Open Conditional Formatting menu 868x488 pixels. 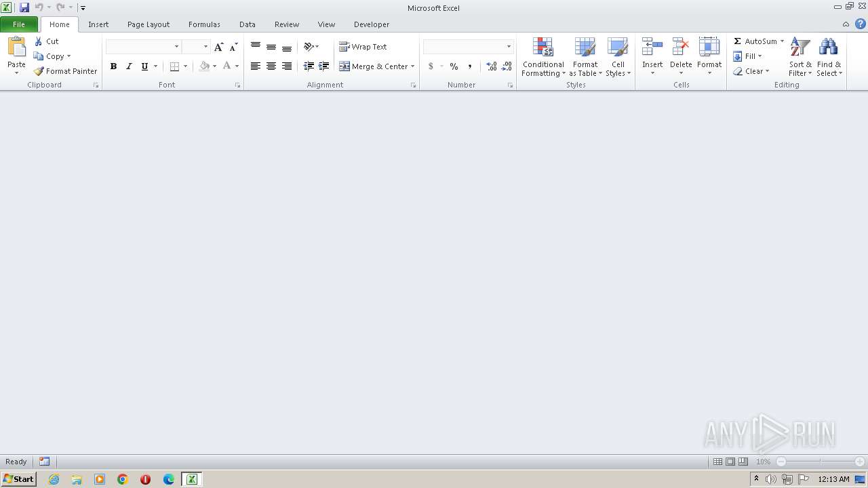click(543, 57)
